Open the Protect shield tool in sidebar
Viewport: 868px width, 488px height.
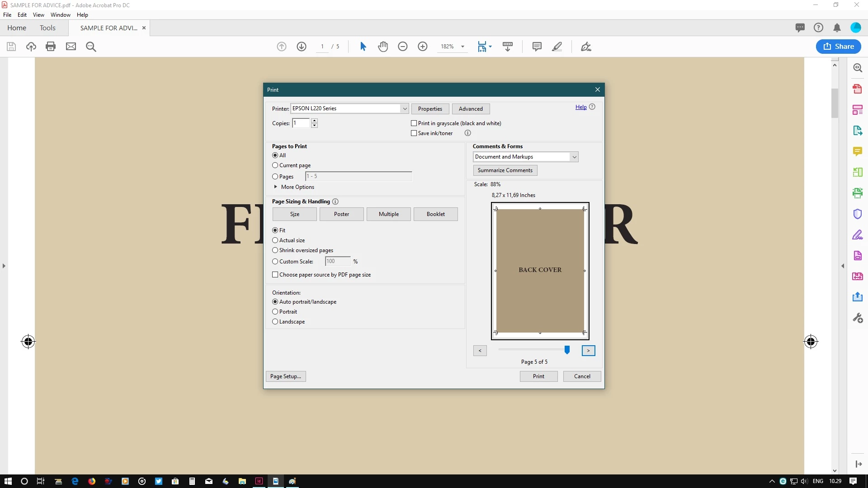click(x=858, y=214)
